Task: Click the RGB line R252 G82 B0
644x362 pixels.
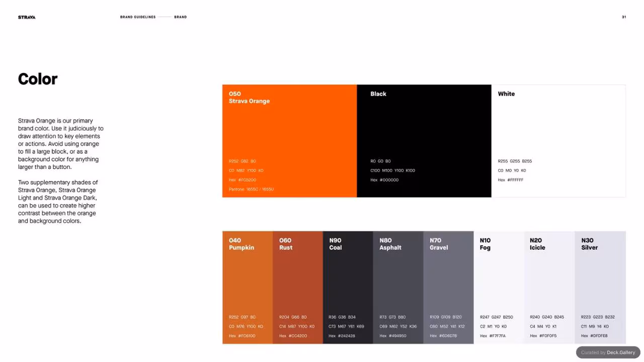Action: (243, 161)
